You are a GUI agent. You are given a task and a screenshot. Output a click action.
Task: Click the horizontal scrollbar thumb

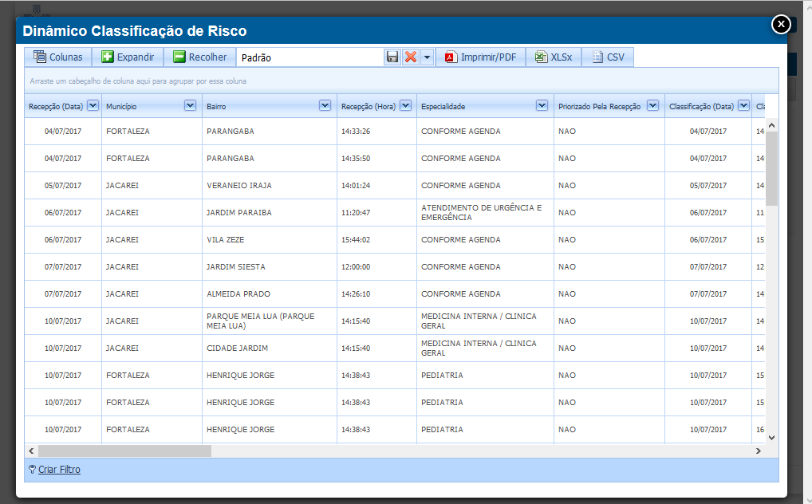pyautogui.click(x=124, y=451)
